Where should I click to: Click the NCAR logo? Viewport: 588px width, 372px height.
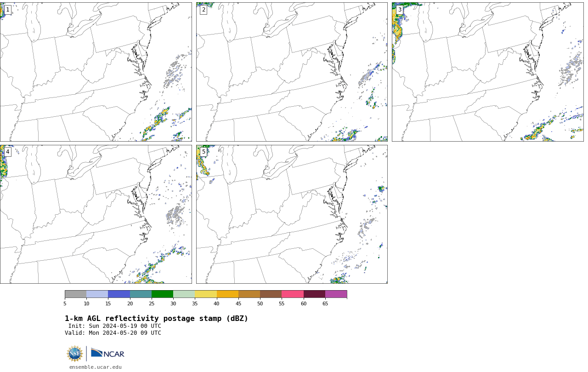pos(107,353)
